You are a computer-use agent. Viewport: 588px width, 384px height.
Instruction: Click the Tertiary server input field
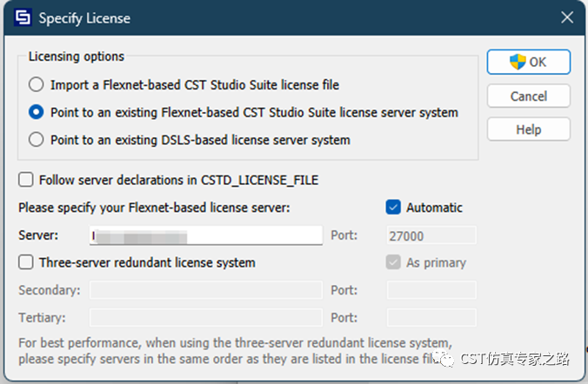click(x=205, y=318)
